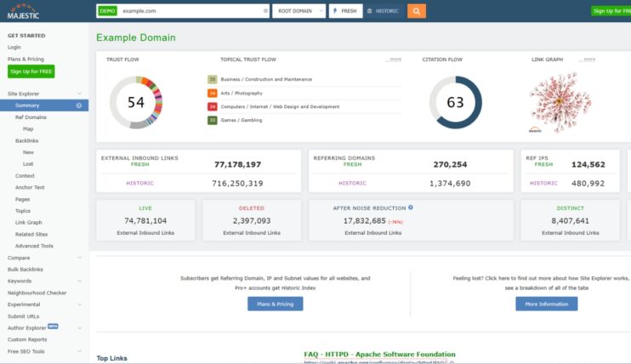
Task: Open Ref Domains in the sidebar
Action: (x=31, y=117)
